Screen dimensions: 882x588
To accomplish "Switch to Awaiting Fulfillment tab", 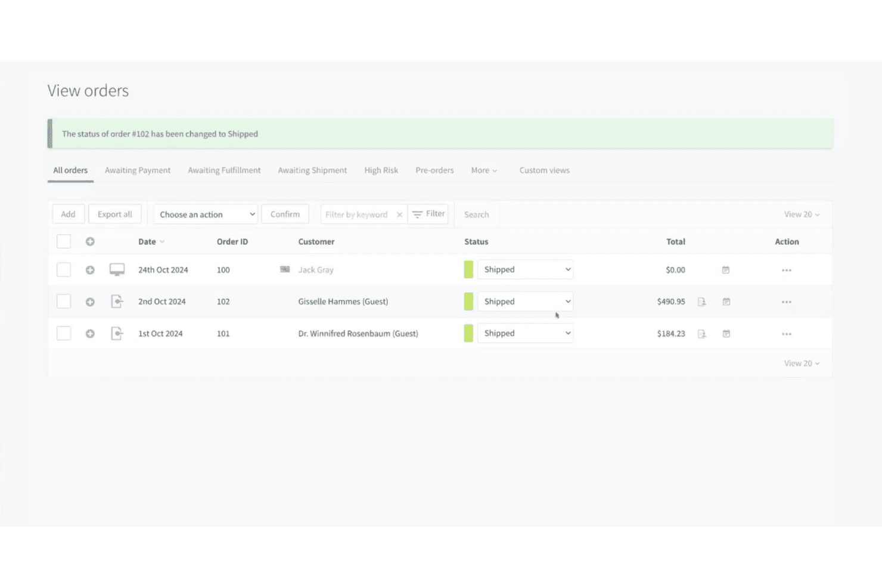I will coord(224,170).
